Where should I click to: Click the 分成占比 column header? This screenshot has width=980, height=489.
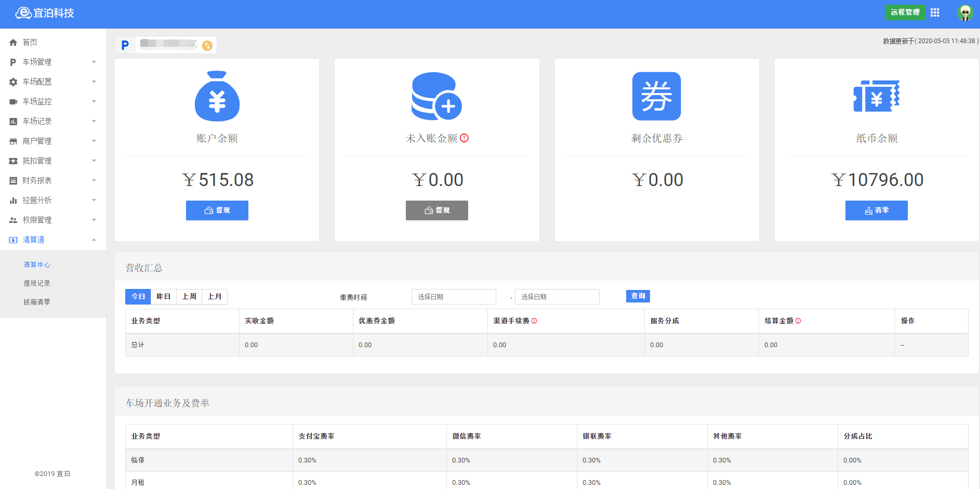(x=858, y=437)
